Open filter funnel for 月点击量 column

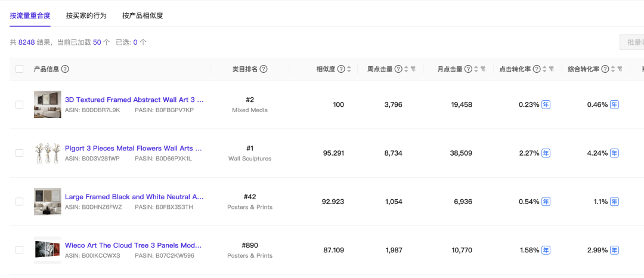483,69
